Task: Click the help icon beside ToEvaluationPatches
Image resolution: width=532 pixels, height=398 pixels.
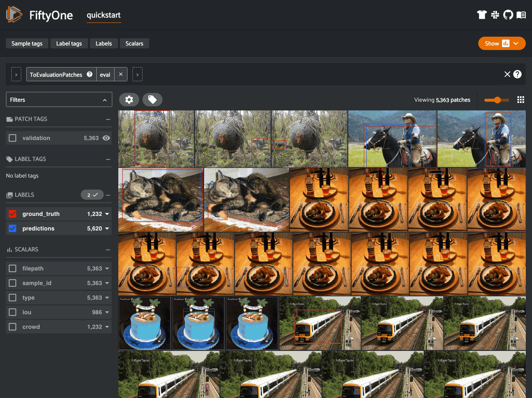Action: [x=90, y=74]
